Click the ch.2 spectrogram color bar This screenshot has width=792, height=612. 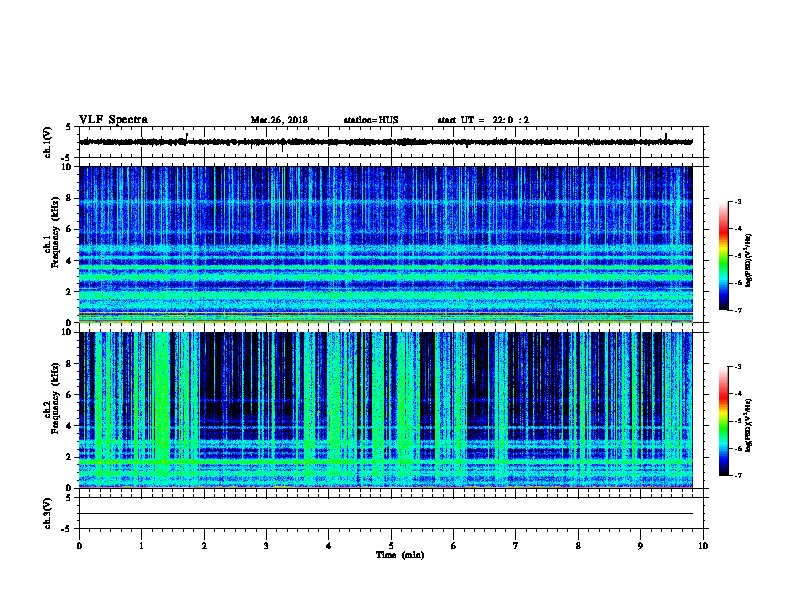723,421
